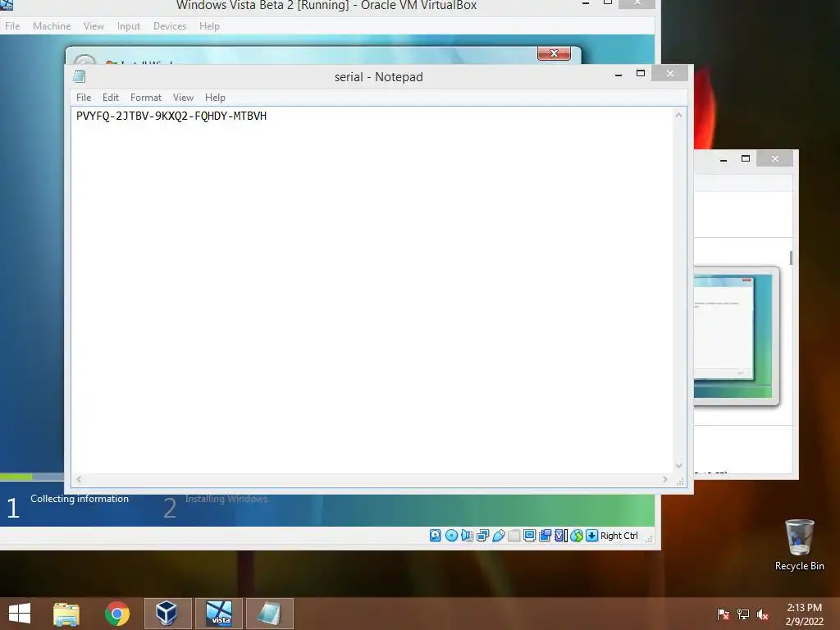Click the mouse integration icon in VirtualBox status bar
The width and height of the screenshot is (840, 630).
click(577, 535)
